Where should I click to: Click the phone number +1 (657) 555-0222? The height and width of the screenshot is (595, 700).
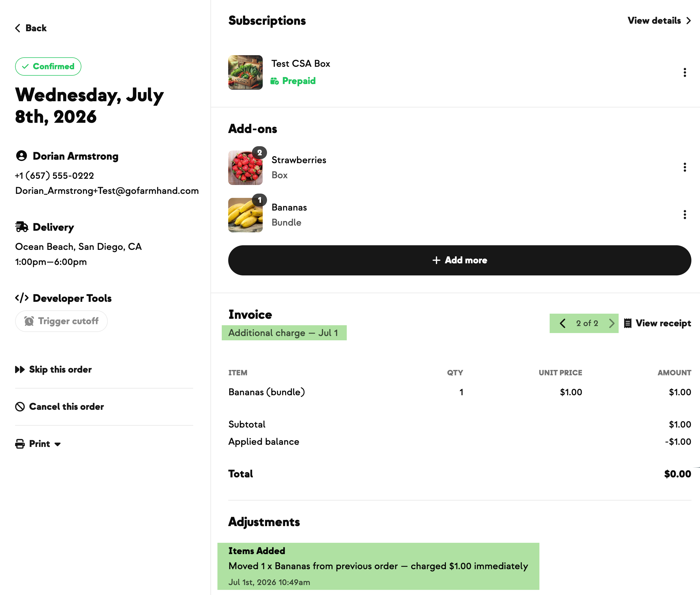pyautogui.click(x=55, y=176)
